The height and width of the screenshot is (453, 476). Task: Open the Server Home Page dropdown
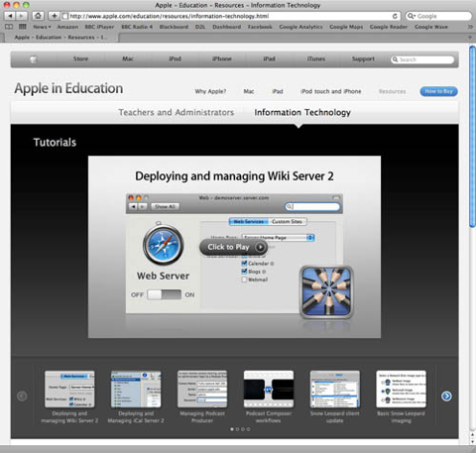point(278,238)
